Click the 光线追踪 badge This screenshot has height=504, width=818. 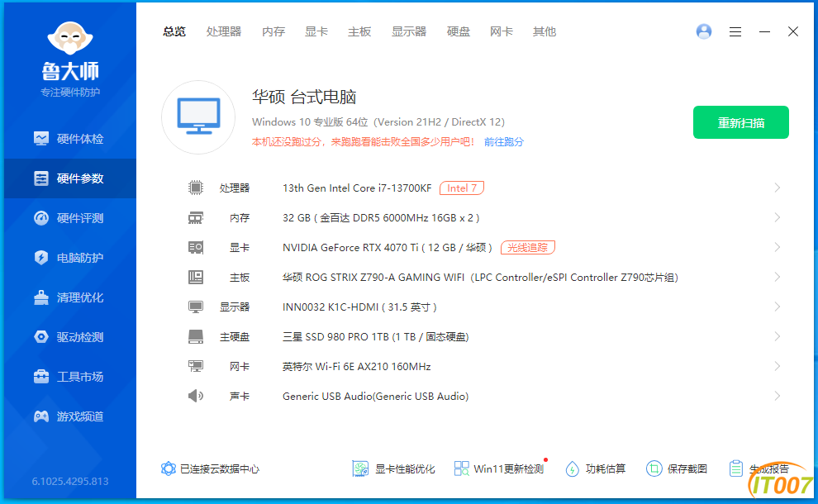527,247
